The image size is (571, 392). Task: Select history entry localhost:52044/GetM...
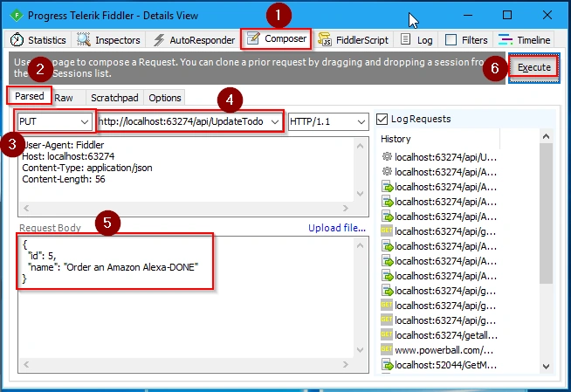[x=445, y=365]
